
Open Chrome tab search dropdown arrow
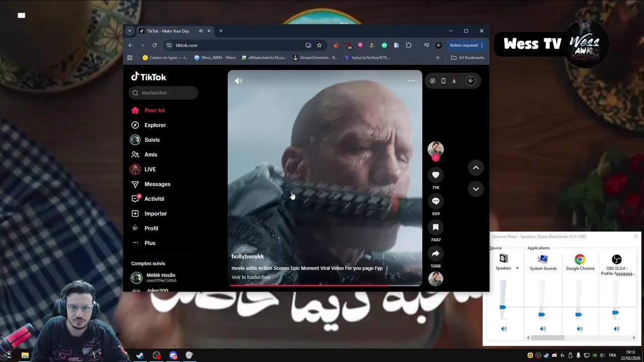(x=129, y=31)
